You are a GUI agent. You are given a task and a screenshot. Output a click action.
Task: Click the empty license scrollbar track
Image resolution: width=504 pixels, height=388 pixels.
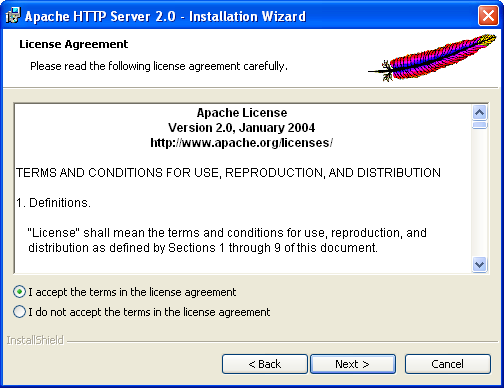tap(479, 193)
